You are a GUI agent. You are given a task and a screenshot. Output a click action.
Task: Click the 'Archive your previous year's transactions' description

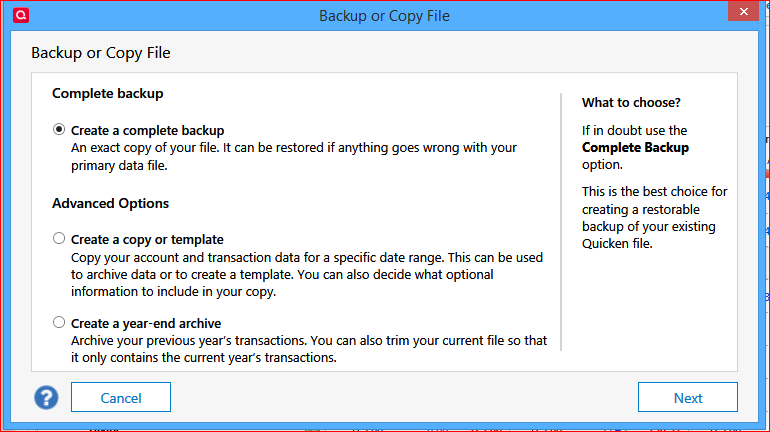coord(308,349)
